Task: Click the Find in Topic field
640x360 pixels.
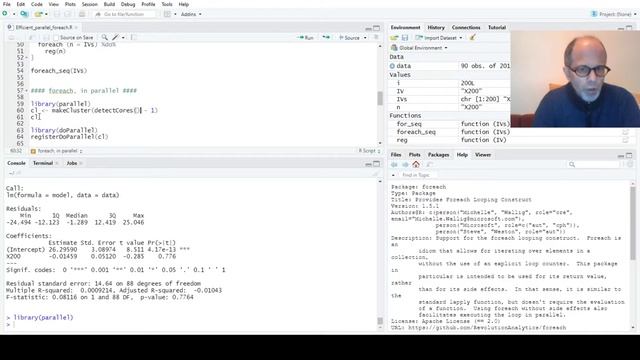Action: [x=418, y=175]
